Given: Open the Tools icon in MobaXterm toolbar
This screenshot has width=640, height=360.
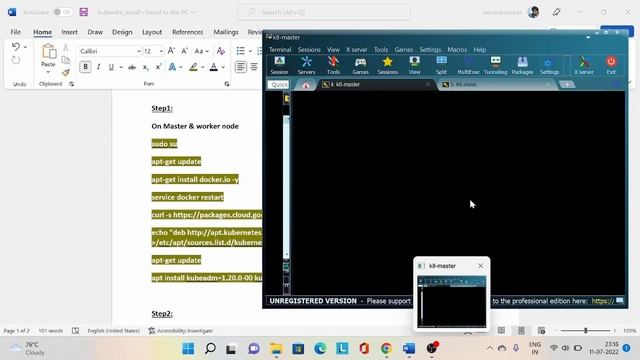Looking at the screenshot, I should pos(333,65).
